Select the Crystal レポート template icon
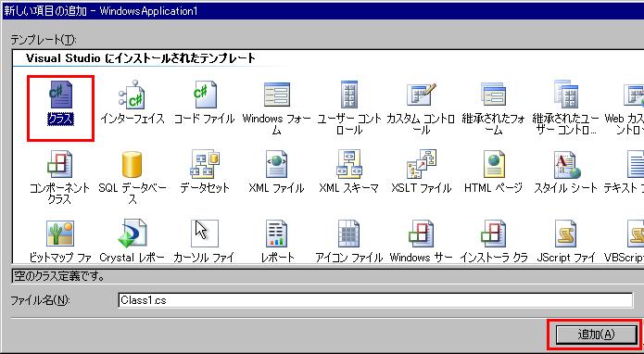 click(x=132, y=234)
